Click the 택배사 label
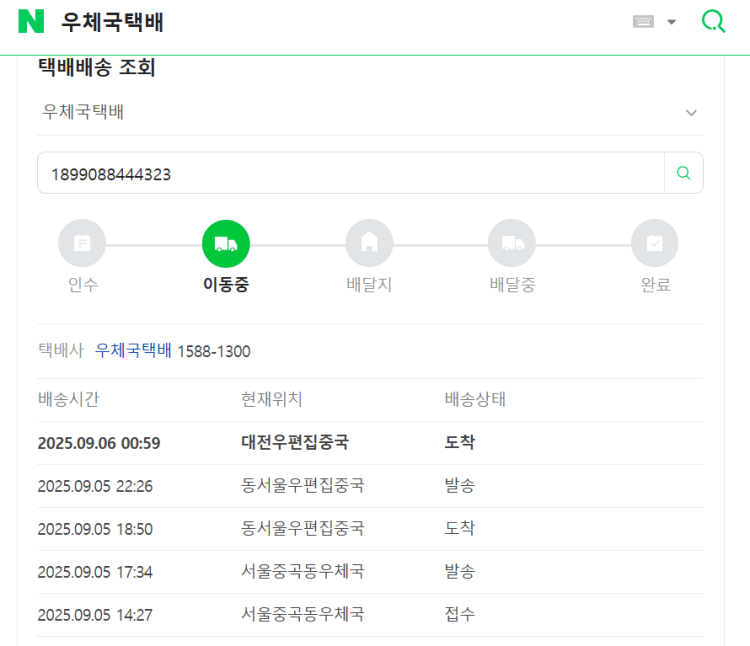 click(61, 350)
